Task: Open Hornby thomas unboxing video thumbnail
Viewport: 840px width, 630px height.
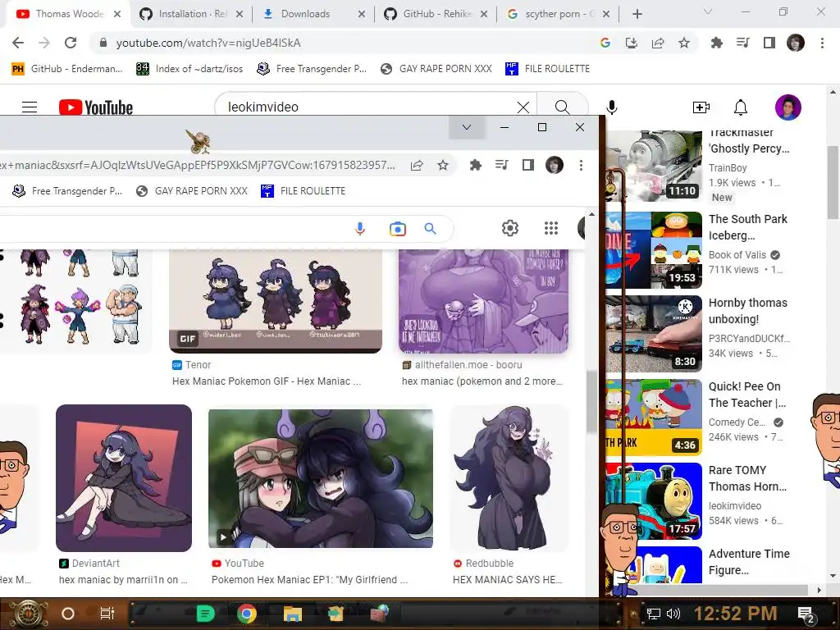Action: pos(654,333)
